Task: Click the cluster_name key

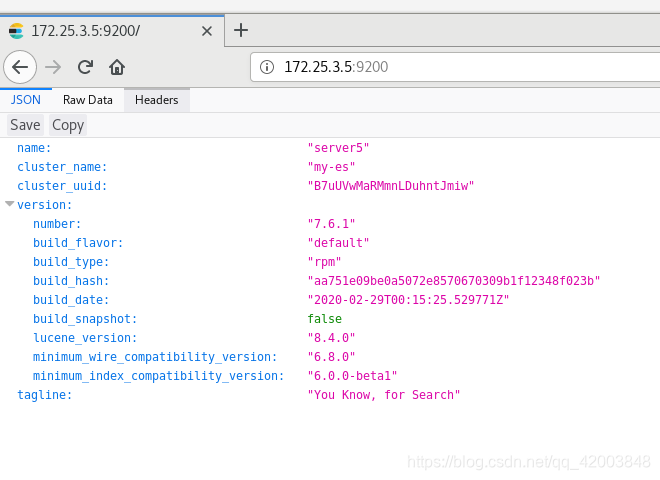Action: tap(62, 167)
